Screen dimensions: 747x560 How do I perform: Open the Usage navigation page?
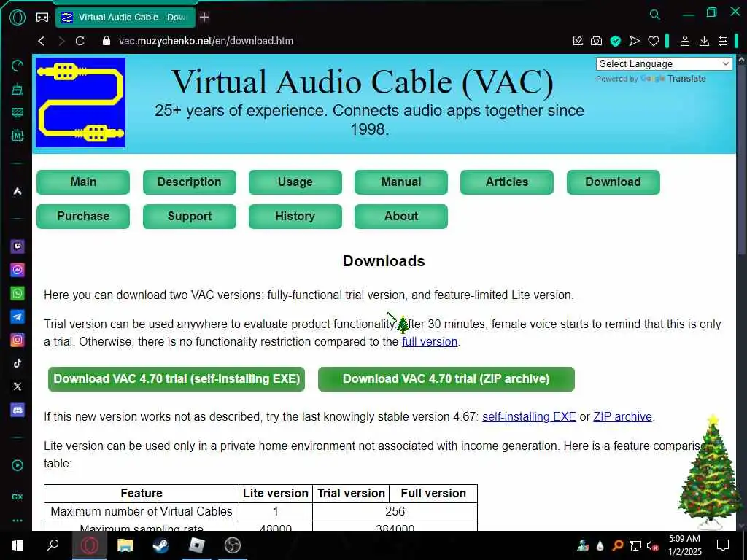coord(295,182)
